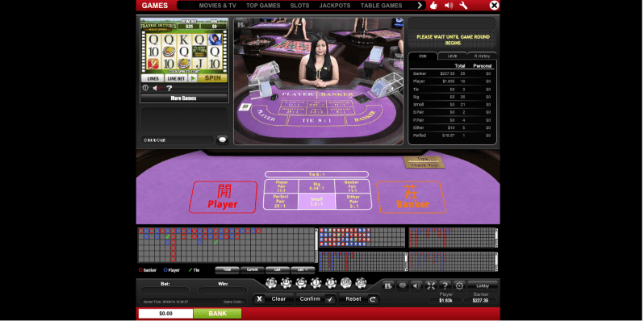This screenshot has height=321, width=644.
Task: Select the 25 chip
Action: [x=361, y=283]
